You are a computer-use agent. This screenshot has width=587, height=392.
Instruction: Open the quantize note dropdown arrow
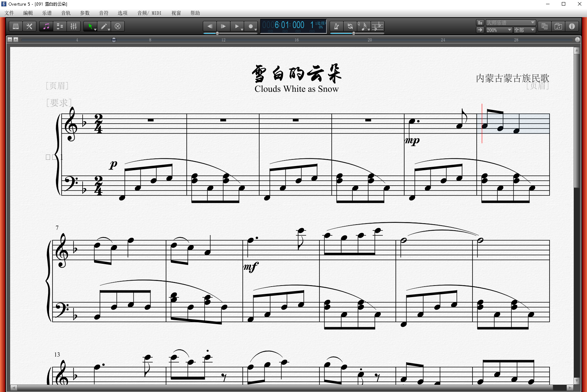pyautogui.click(x=369, y=30)
